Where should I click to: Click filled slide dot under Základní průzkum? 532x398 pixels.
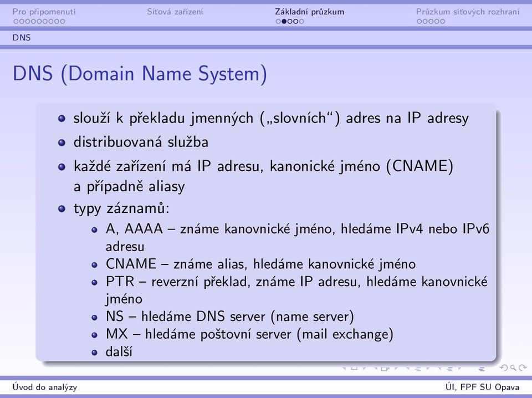[x=284, y=22]
